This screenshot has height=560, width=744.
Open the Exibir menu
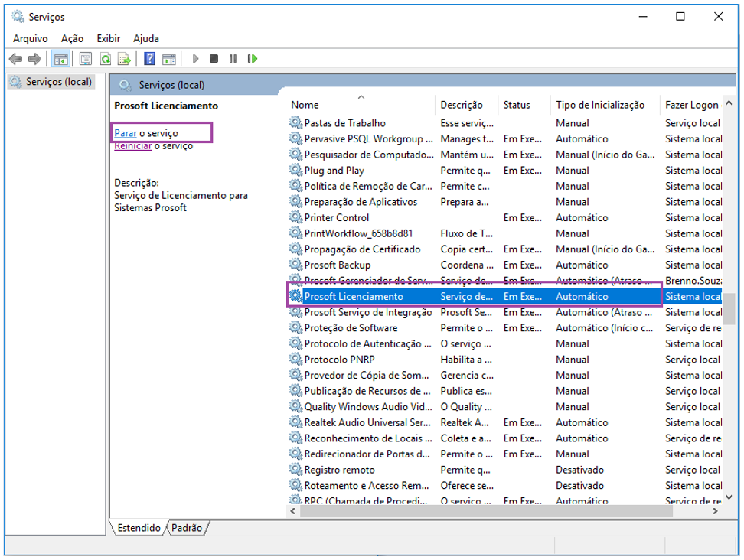click(109, 38)
